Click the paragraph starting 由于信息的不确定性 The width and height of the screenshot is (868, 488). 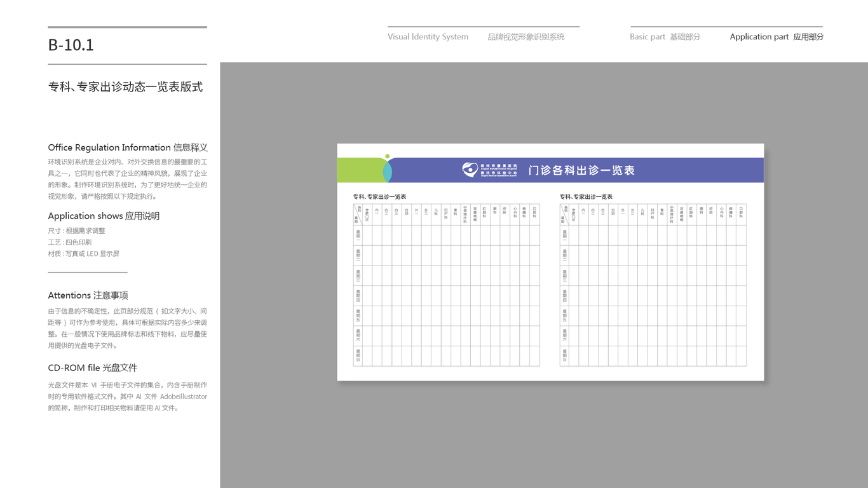pos(128,329)
